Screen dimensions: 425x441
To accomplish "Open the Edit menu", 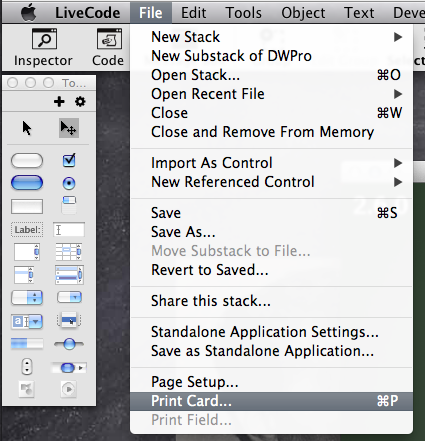I will coord(193,13).
